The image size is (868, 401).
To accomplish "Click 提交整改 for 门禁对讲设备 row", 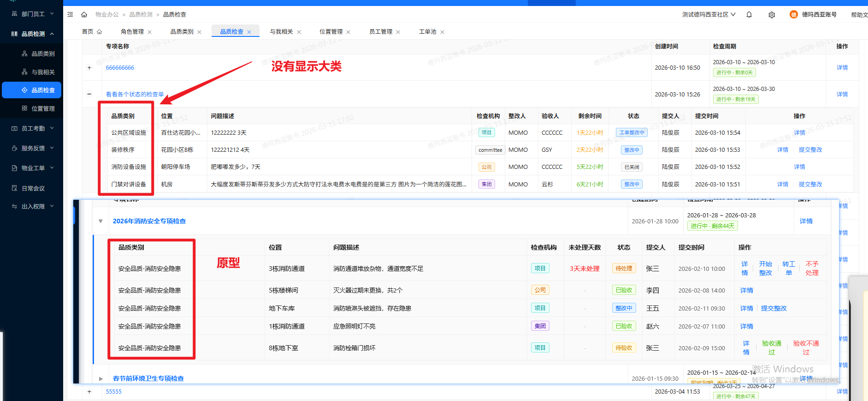I will pyautogui.click(x=810, y=185).
